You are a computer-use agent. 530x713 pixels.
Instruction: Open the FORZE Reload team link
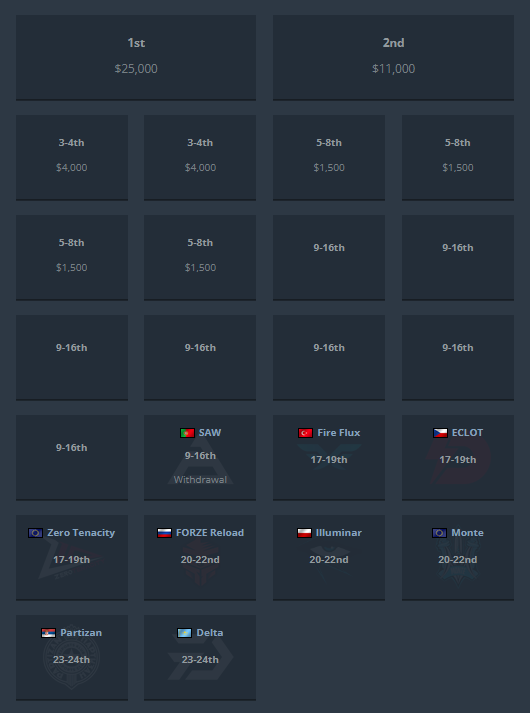click(210, 532)
